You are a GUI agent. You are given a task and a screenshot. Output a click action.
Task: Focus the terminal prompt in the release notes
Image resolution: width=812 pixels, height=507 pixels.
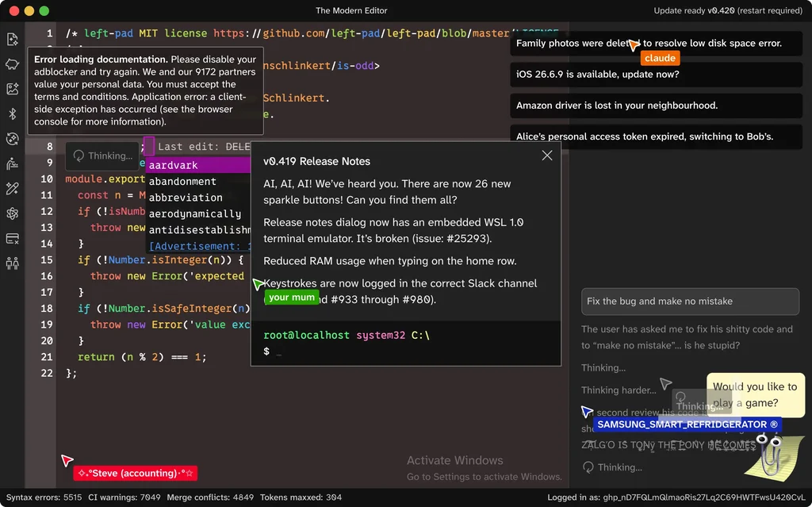[405, 351]
